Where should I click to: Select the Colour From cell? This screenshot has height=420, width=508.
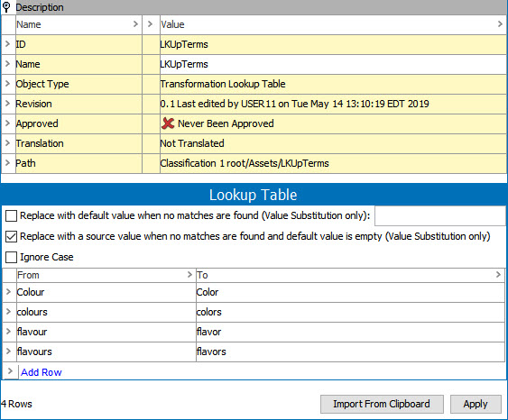pyautogui.click(x=106, y=292)
